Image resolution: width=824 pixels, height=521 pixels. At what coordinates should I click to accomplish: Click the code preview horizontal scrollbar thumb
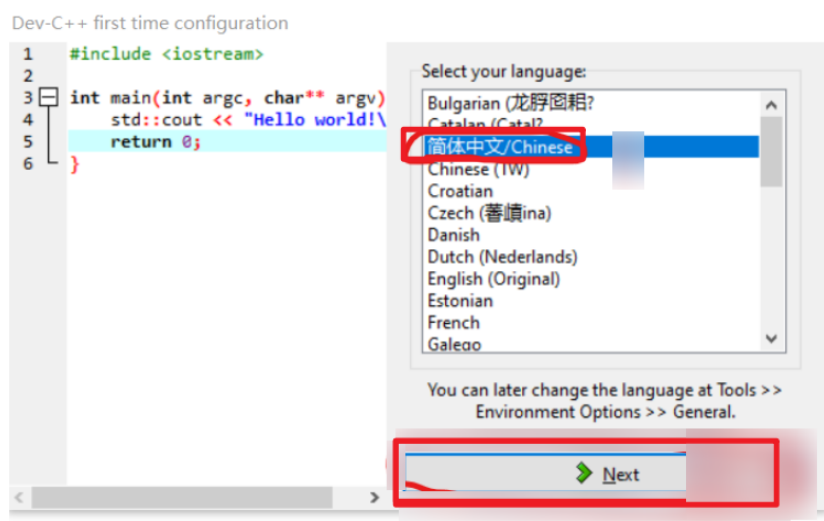(182, 497)
